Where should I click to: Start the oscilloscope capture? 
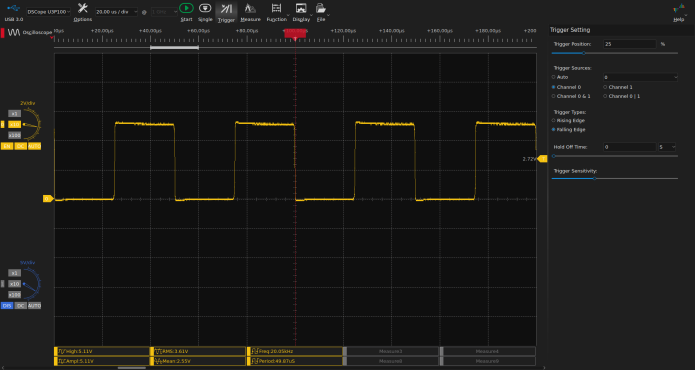(x=186, y=12)
